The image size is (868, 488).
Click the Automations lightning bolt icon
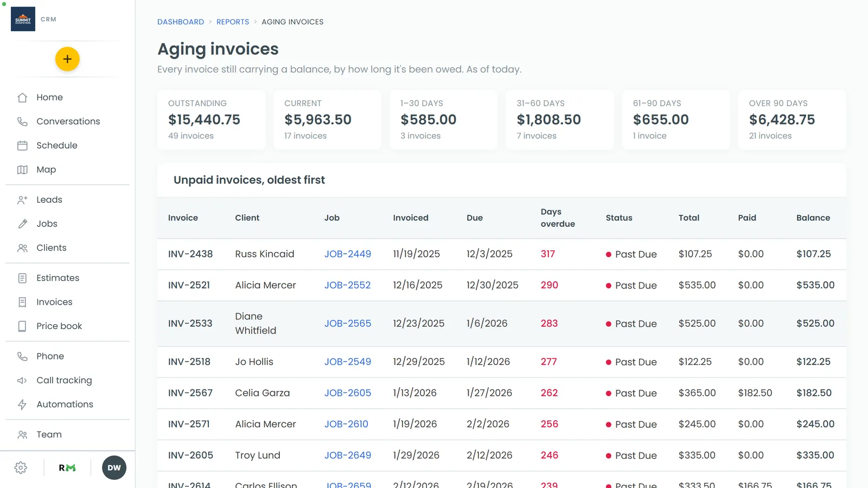point(22,404)
